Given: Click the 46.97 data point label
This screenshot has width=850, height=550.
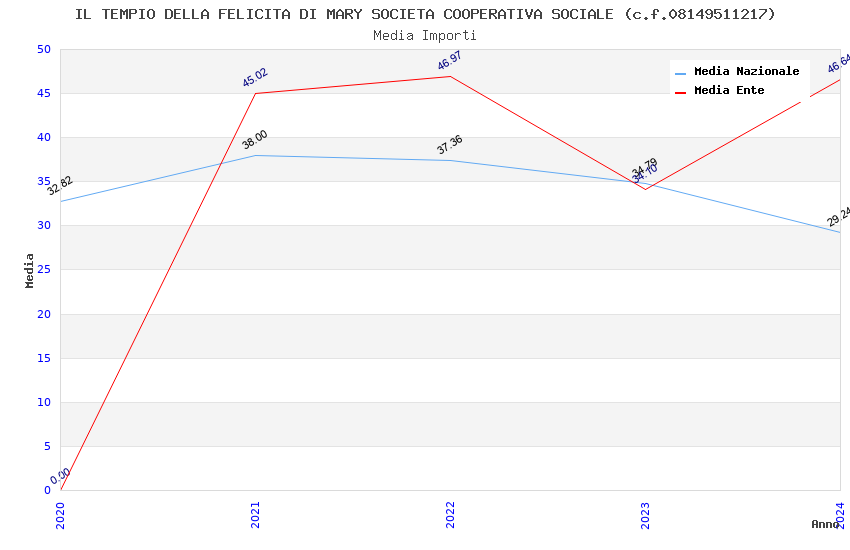Looking at the screenshot, I should pos(450,61).
